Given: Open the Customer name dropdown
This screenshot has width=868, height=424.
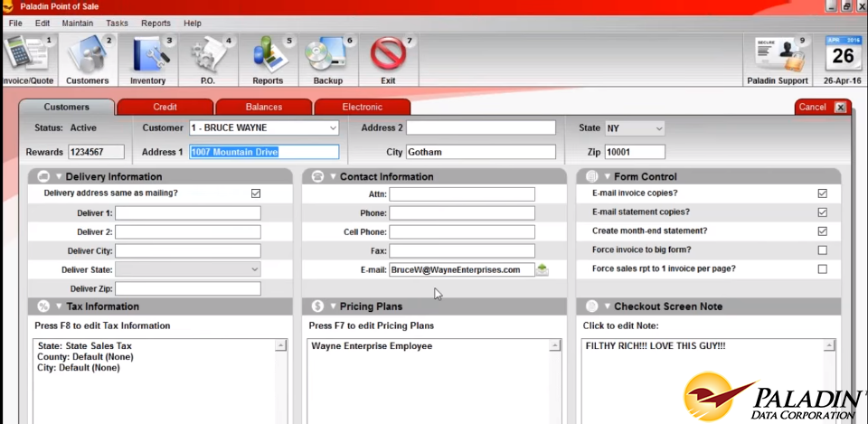Looking at the screenshot, I should 333,128.
